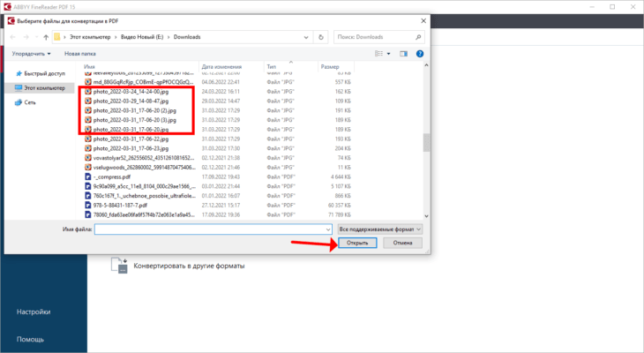Click the Конвертировать в другие форматы icon

119,266
